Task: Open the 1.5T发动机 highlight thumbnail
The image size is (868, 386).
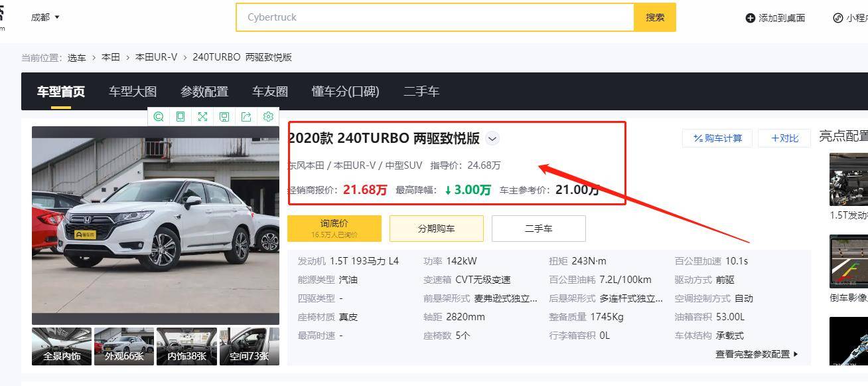Action: [x=849, y=179]
